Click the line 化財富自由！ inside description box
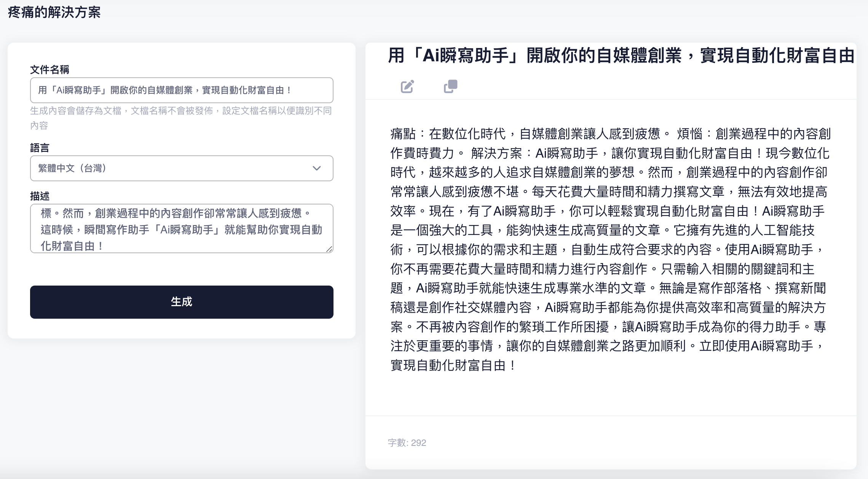This screenshot has height=479, width=868. tap(72, 246)
